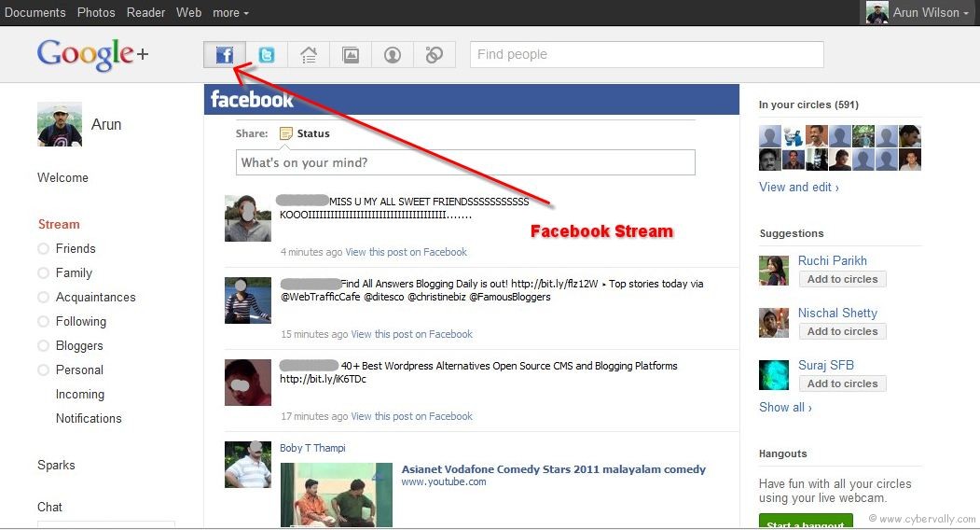
Task: Expand 'View and edit' circles link
Action: point(799,188)
